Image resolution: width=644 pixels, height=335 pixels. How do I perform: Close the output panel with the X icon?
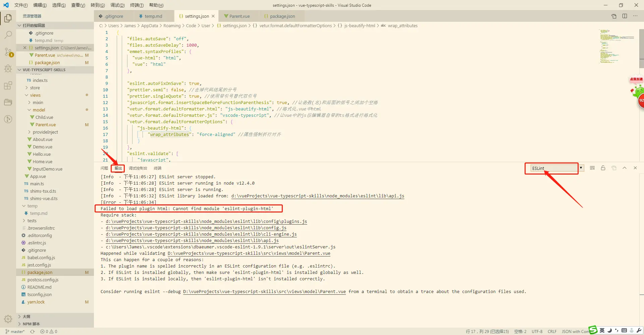point(635,168)
